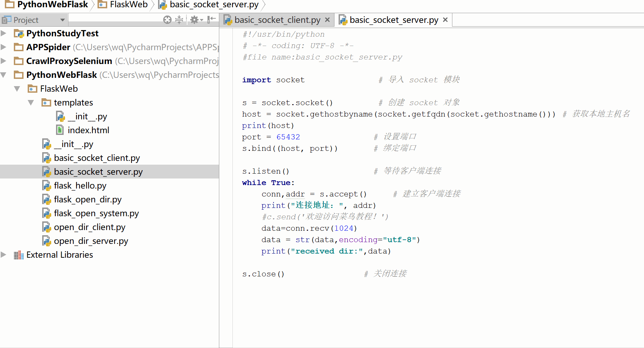Click the External Libraries icon
Screen dimensions: 644x348
tap(19, 255)
